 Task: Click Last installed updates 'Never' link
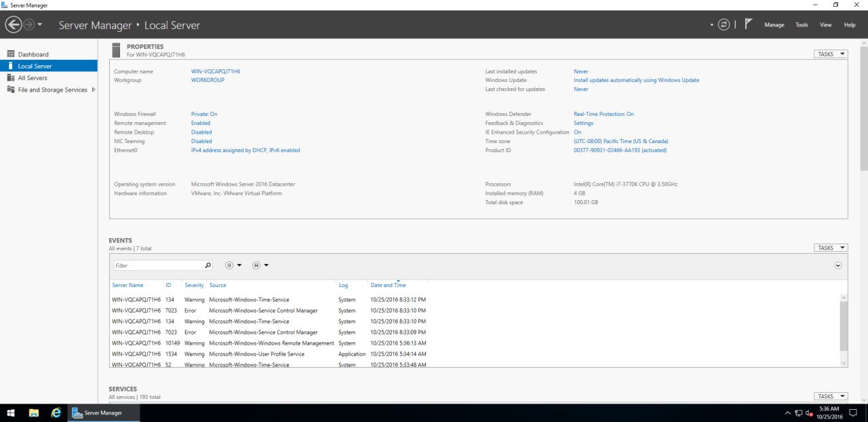point(580,71)
